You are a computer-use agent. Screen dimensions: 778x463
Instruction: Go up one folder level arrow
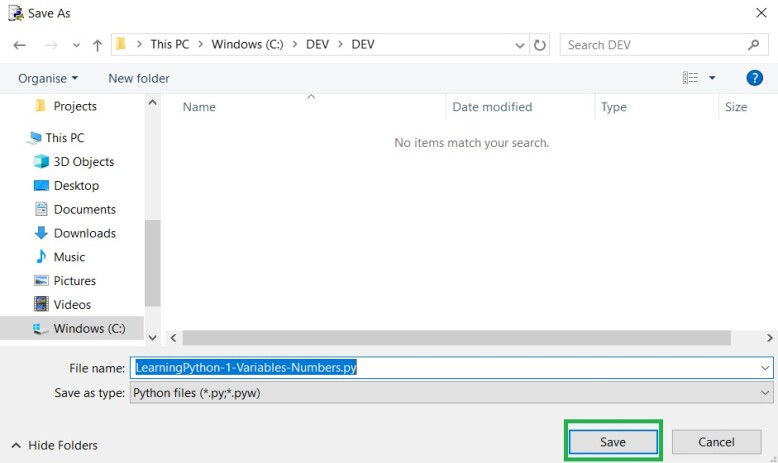coord(97,45)
